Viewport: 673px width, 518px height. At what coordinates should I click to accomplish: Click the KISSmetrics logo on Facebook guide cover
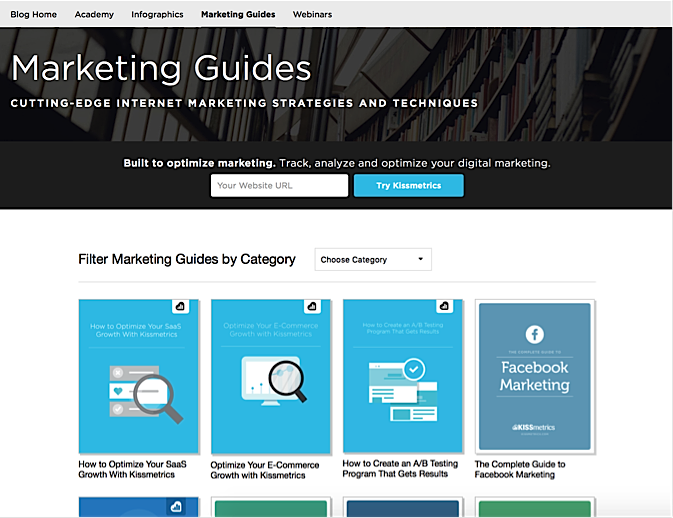click(x=534, y=427)
